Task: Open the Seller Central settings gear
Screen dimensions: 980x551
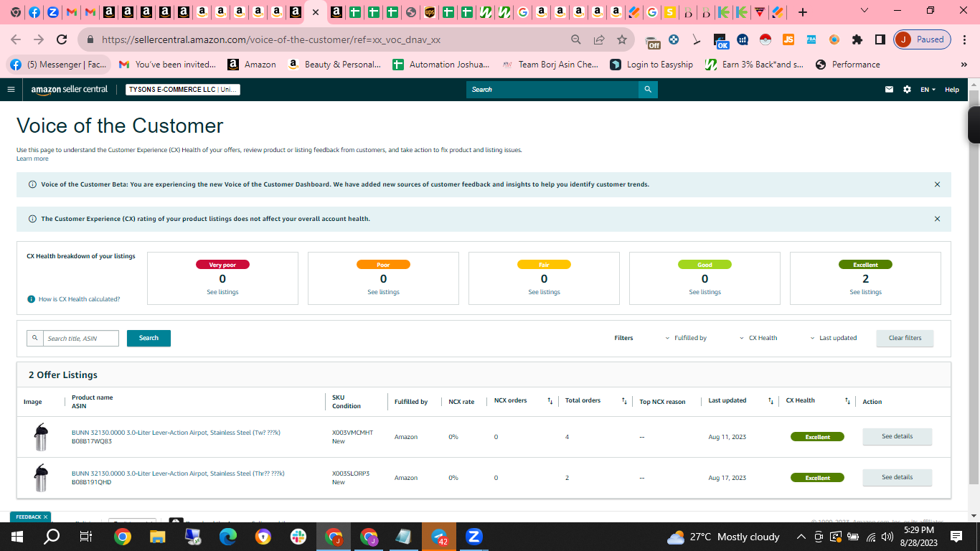Action: click(908, 90)
